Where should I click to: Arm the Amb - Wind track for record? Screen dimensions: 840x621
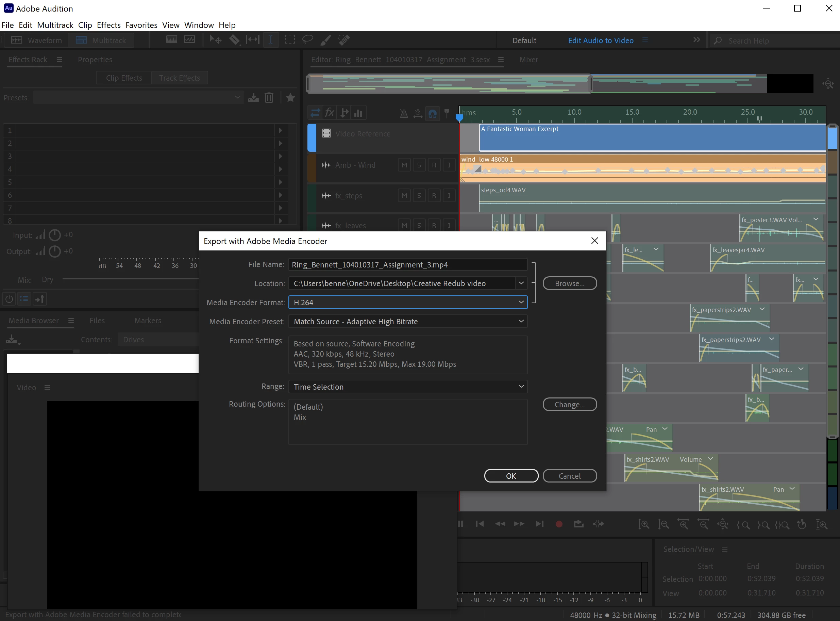(434, 165)
